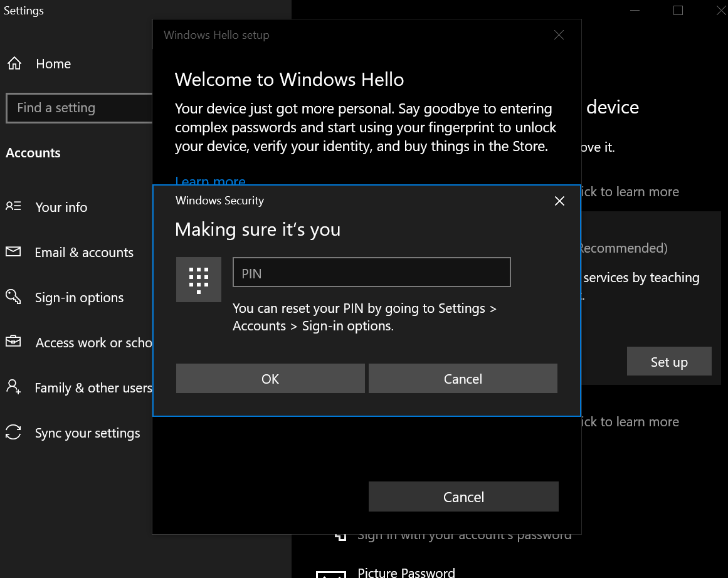Minimize the Settings window
Screen dimensions: 728x578
[635, 10]
